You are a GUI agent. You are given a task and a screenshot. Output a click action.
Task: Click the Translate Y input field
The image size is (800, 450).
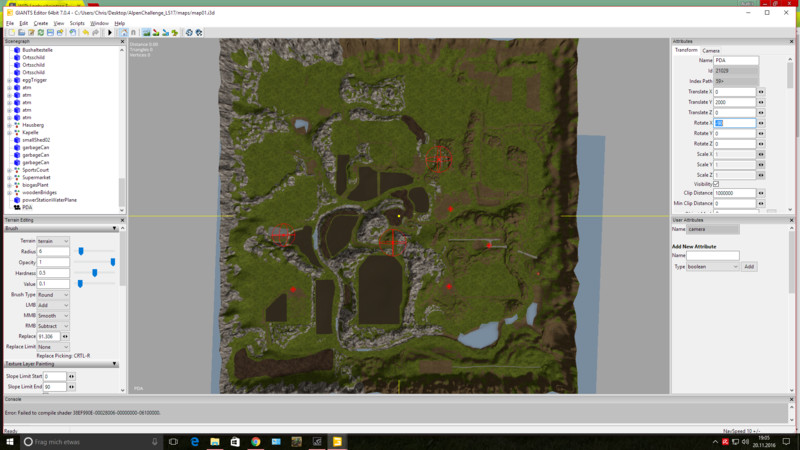tap(734, 103)
